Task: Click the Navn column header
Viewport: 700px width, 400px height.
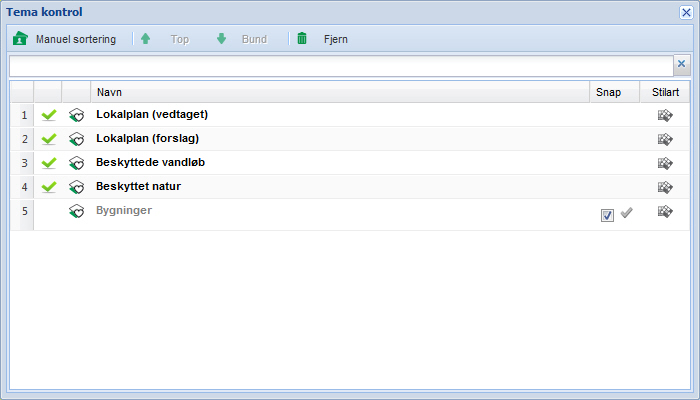Action: (x=340, y=92)
